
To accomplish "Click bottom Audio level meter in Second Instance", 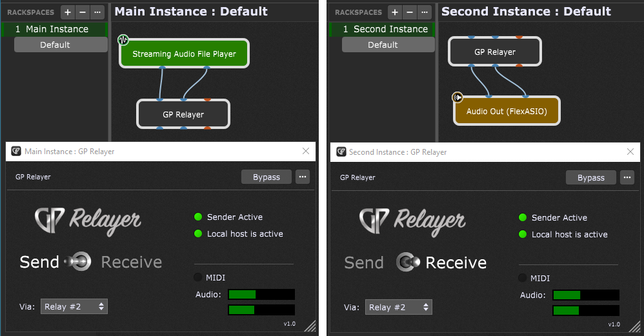I will [x=586, y=311].
